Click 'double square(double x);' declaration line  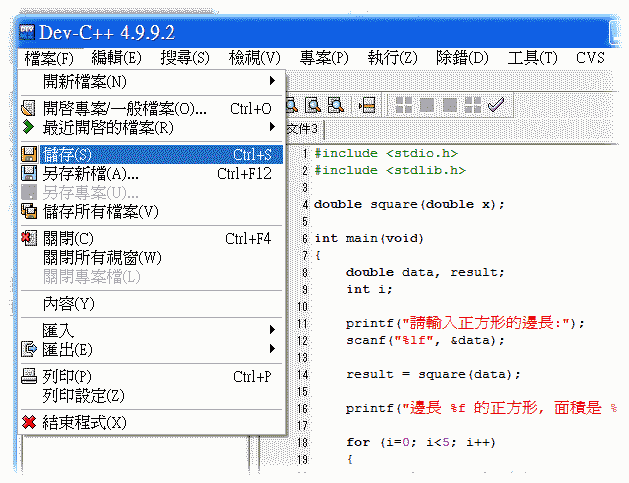(409, 205)
